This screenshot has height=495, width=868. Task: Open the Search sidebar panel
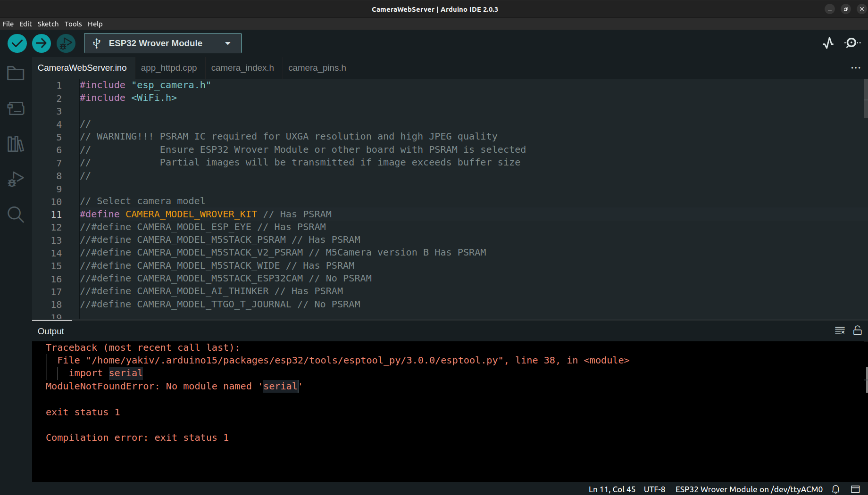[16, 214]
